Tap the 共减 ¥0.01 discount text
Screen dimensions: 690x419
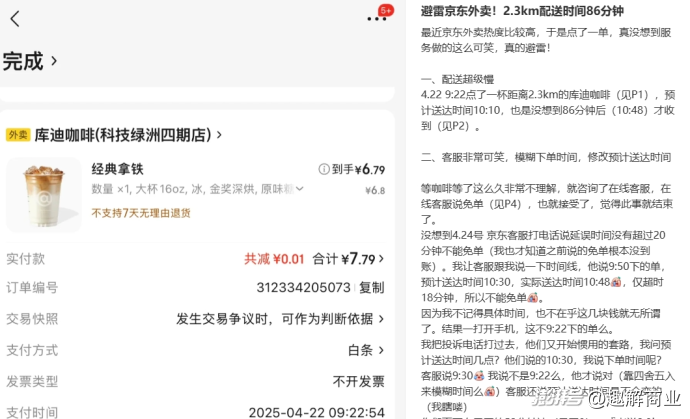(274, 259)
